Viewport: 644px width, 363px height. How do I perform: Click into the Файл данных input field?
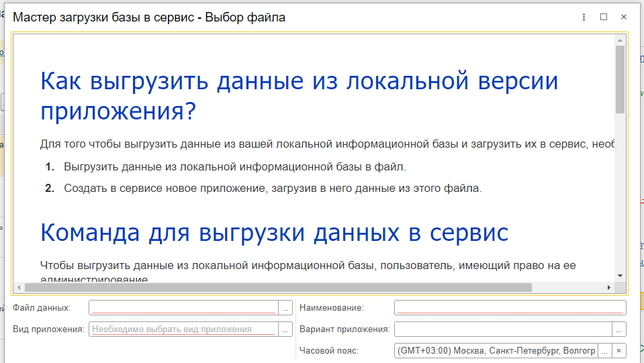click(x=183, y=308)
